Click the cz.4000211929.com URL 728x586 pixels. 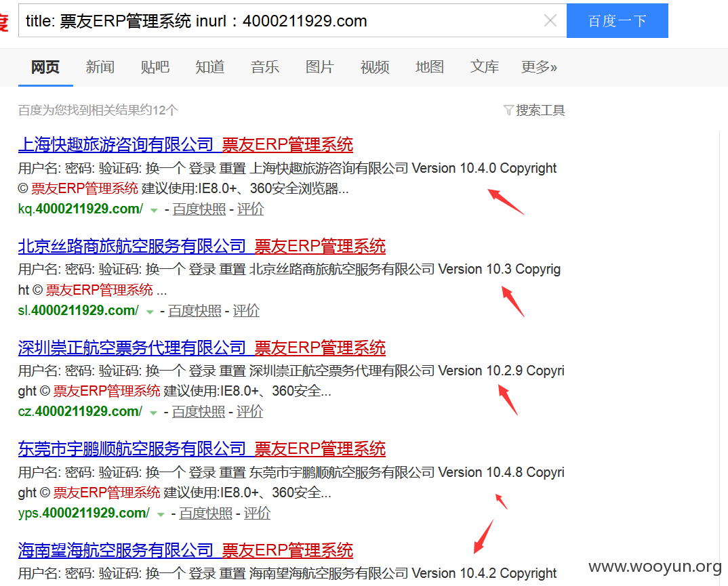(x=80, y=411)
